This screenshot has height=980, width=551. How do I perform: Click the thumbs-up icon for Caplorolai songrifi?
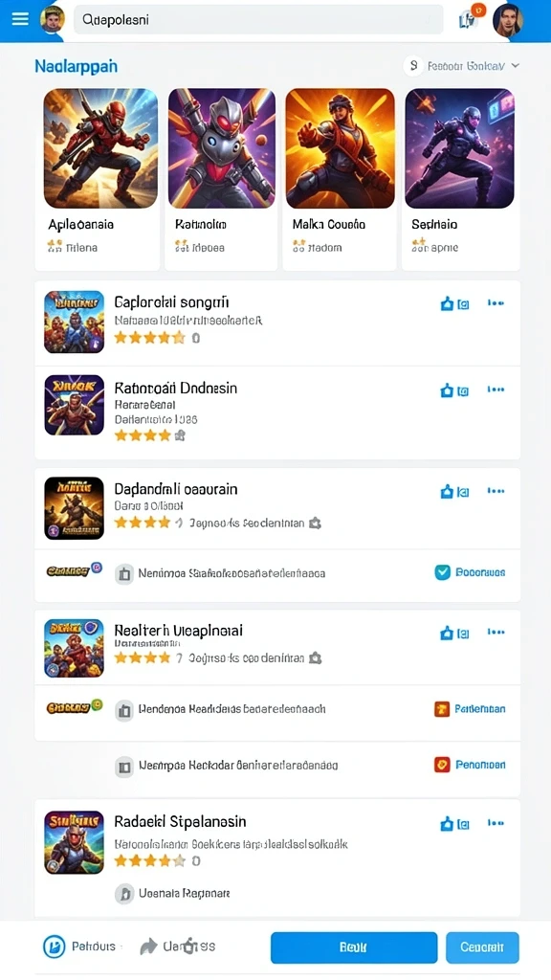(447, 304)
